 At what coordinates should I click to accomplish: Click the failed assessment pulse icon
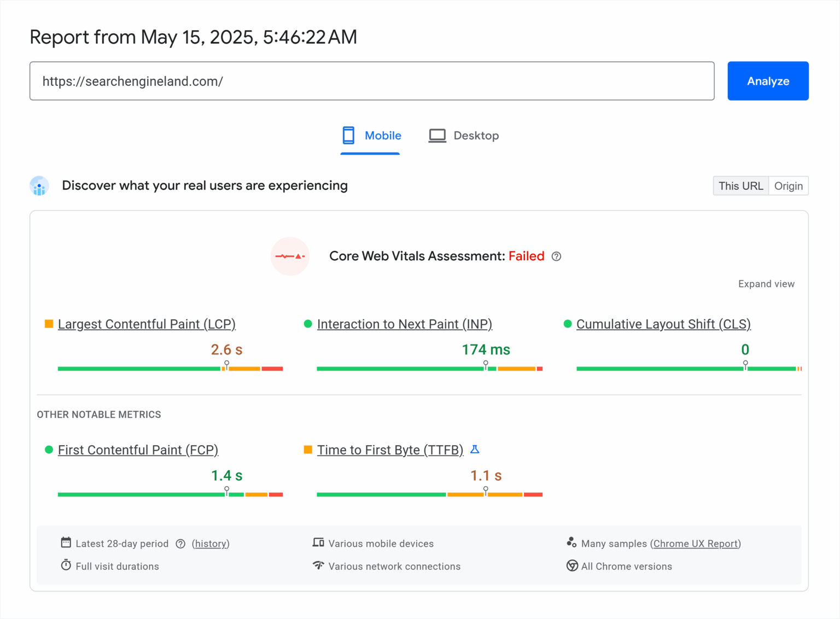click(290, 256)
